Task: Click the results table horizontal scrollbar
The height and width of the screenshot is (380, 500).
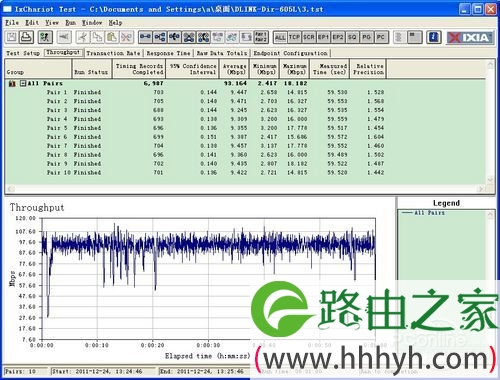Action: coord(245,189)
